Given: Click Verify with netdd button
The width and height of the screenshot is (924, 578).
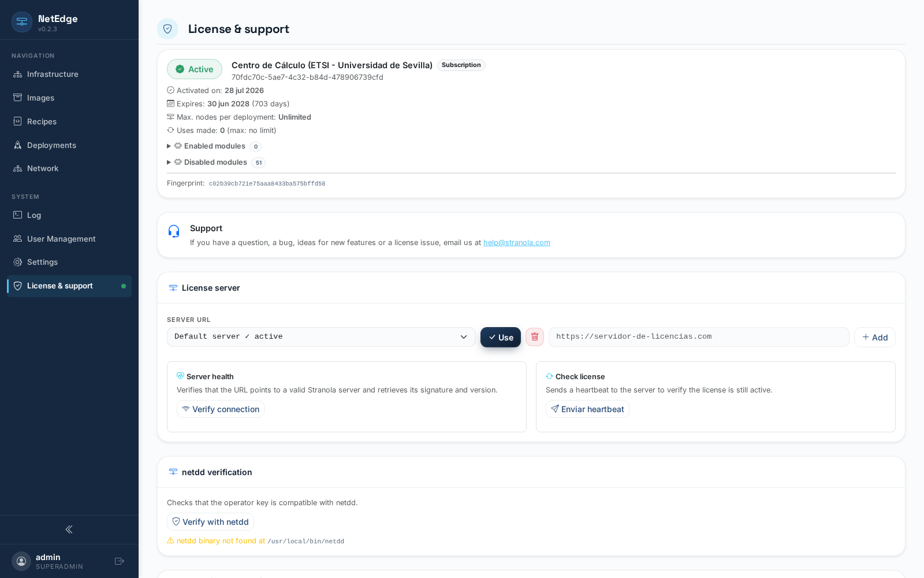Looking at the screenshot, I should tap(210, 522).
